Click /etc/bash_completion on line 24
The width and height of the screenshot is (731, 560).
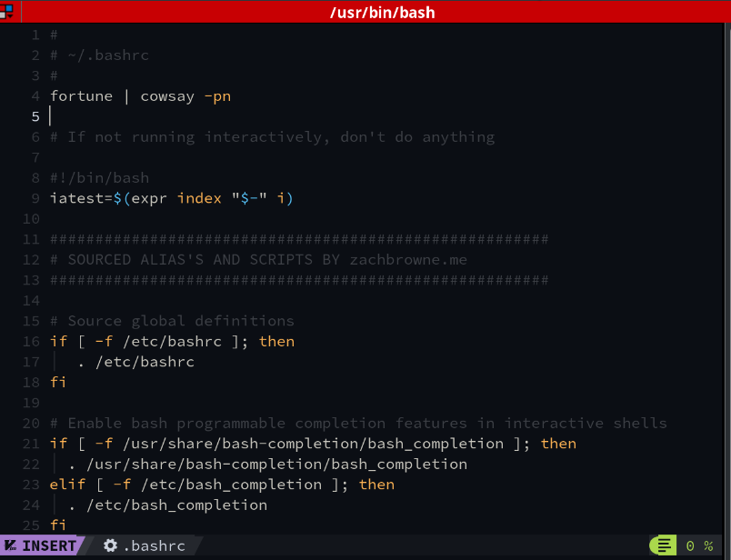[176, 505]
